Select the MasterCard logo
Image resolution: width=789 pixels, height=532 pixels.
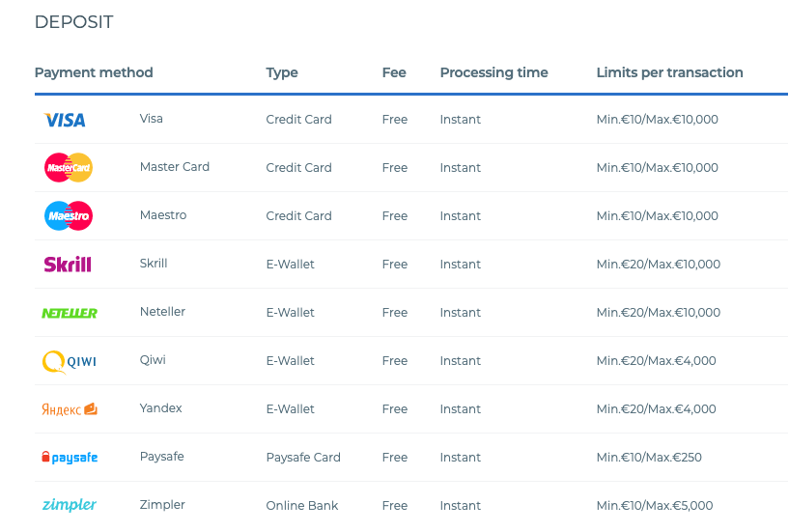tap(69, 168)
